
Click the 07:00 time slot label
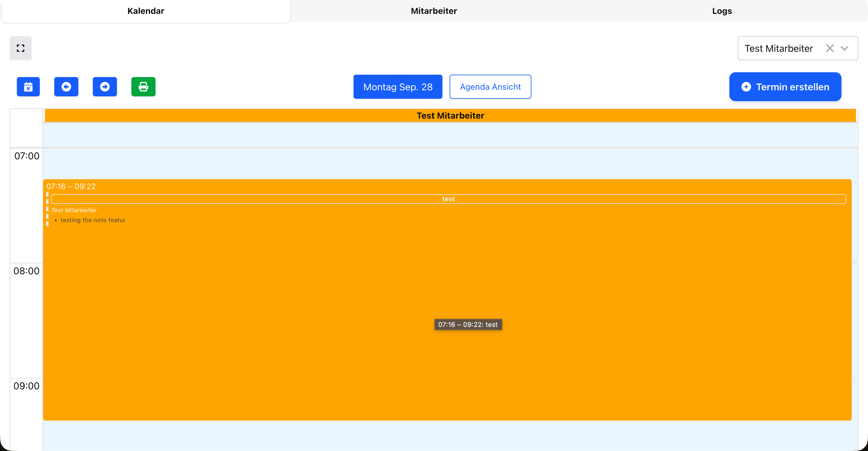coord(27,156)
